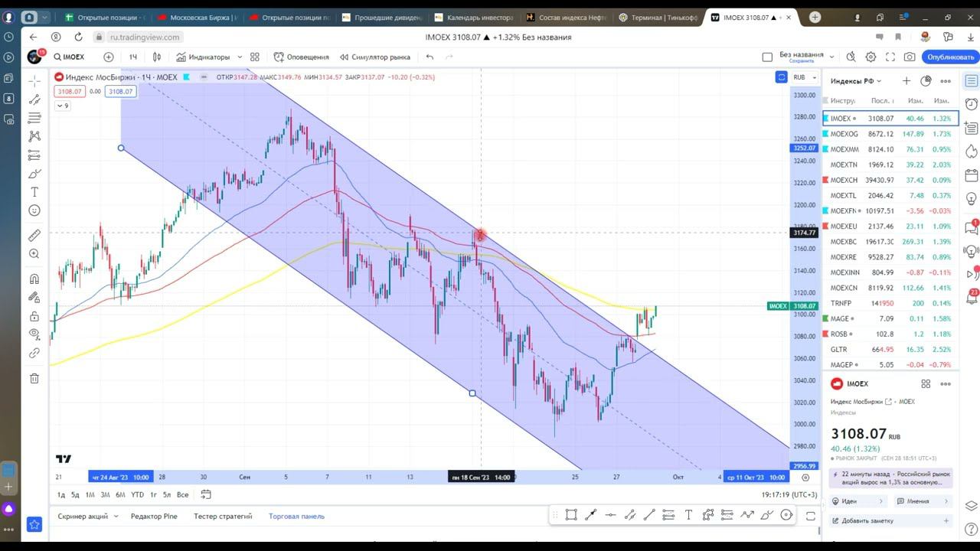Toggle stay in drawing mode
The height and width of the screenshot is (551, 980).
pyautogui.click(x=34, y=298)
